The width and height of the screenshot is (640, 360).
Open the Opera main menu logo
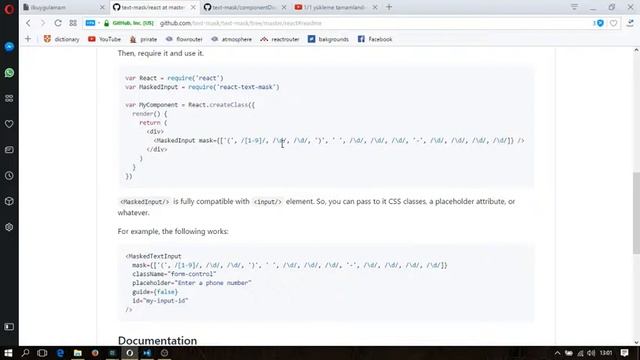click(x=9, y=8)
